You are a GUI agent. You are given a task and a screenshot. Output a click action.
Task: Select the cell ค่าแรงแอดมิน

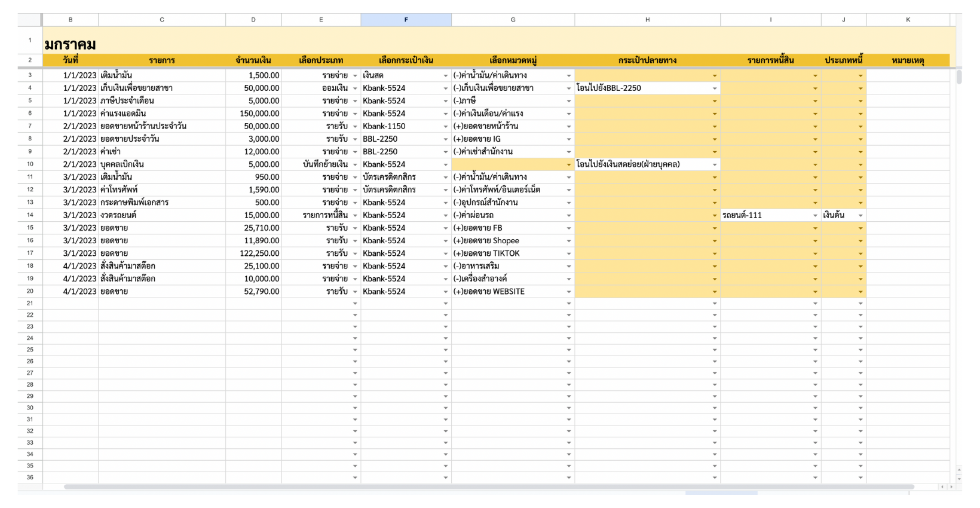tap(162, 114)
